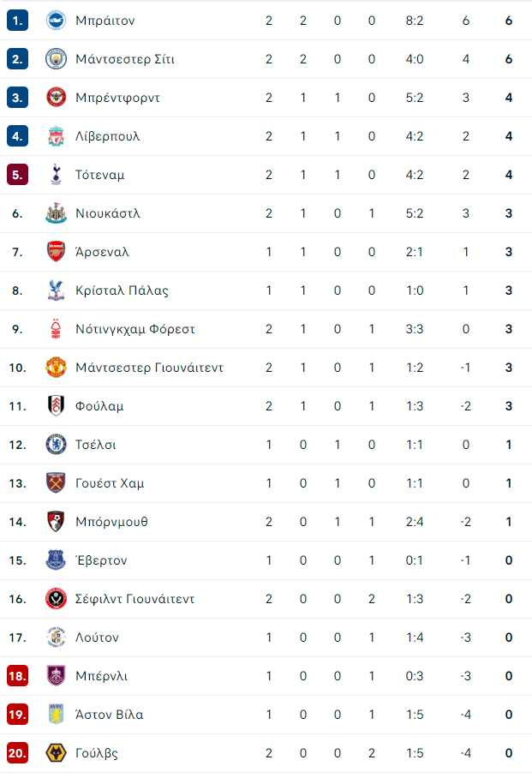This screenshot has height=778, width=532.
Task: Click the red rank 18 badge
Action: (17, 676)
